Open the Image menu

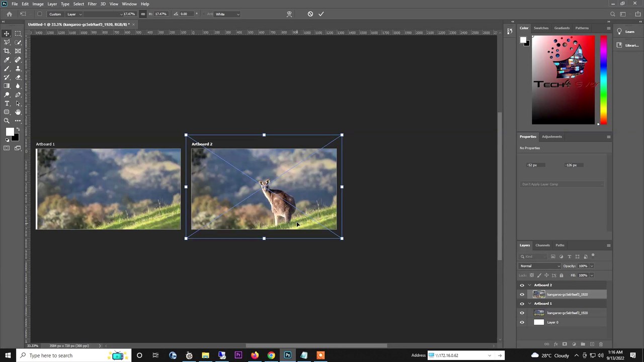(38, 4)
